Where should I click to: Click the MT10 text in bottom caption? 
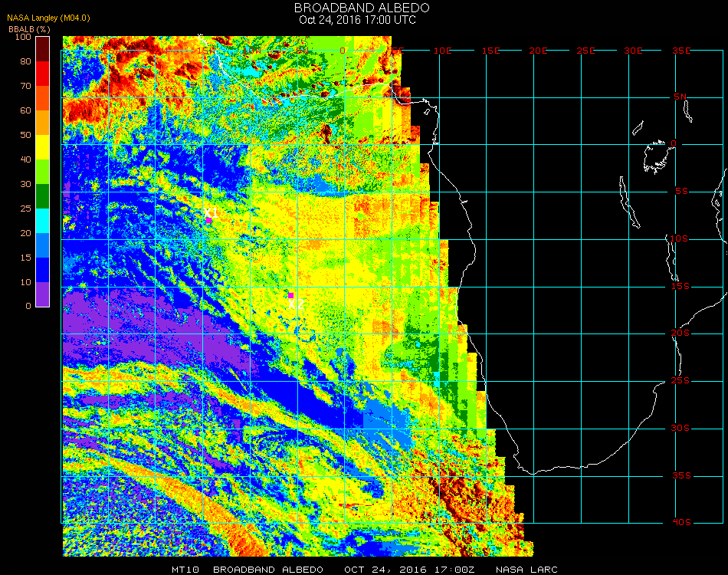[x=185, y=570]
